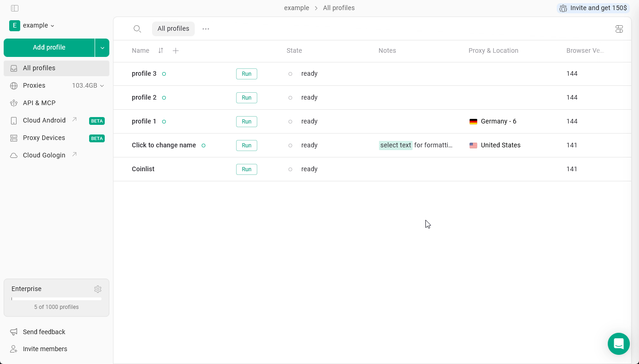Click the 5 of 1000 profiles progress bar

click(x=56, y=299)
